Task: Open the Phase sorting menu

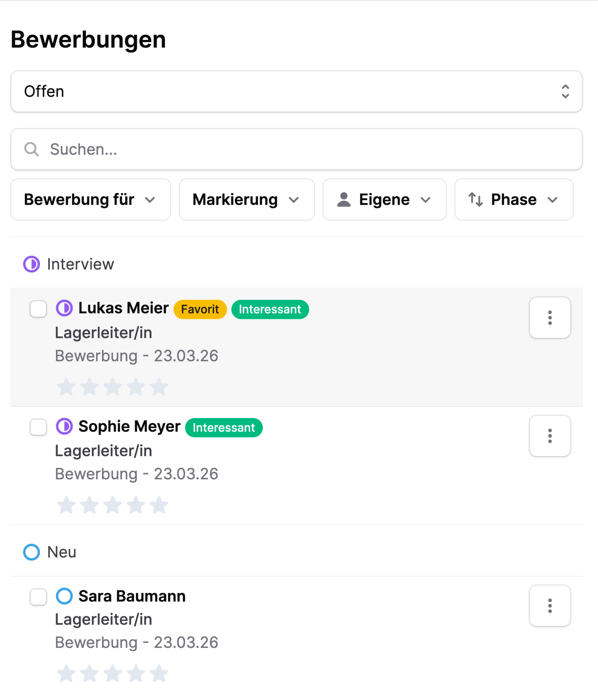Action: [x=513, y=199]
